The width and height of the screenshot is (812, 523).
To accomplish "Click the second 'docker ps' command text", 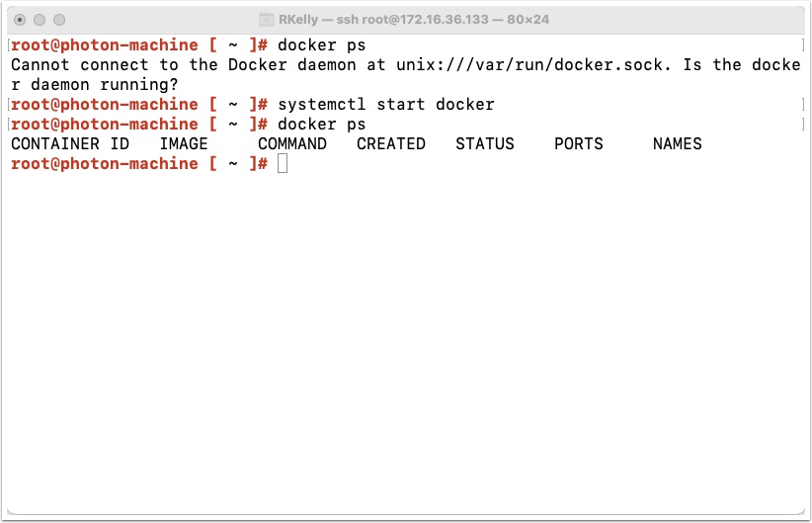I will point(322,125).
